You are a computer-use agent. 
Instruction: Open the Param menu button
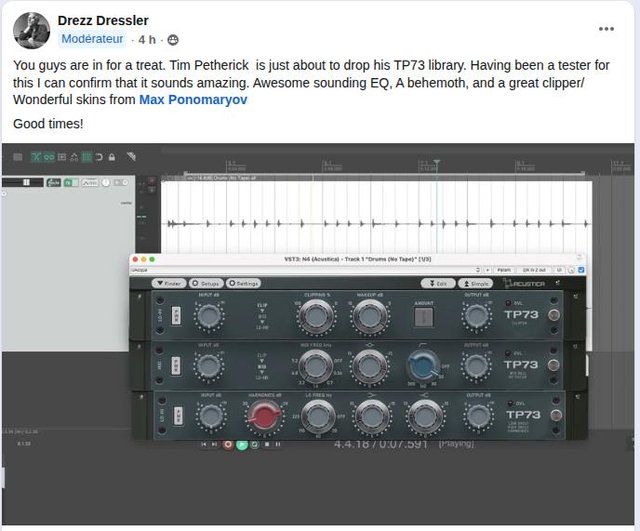(504, 270)
